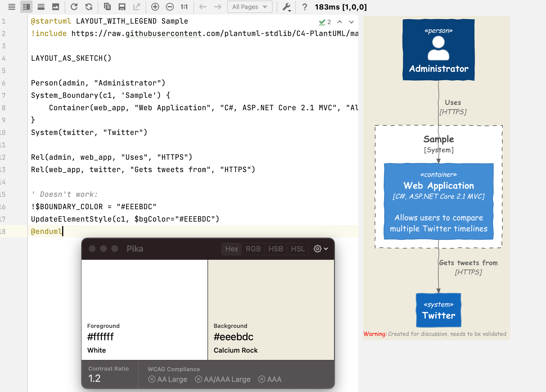The width and height of the screenshot is (546, 392).
Task: Reset the preview to 1:1 actual size
Action: (184, 7)
